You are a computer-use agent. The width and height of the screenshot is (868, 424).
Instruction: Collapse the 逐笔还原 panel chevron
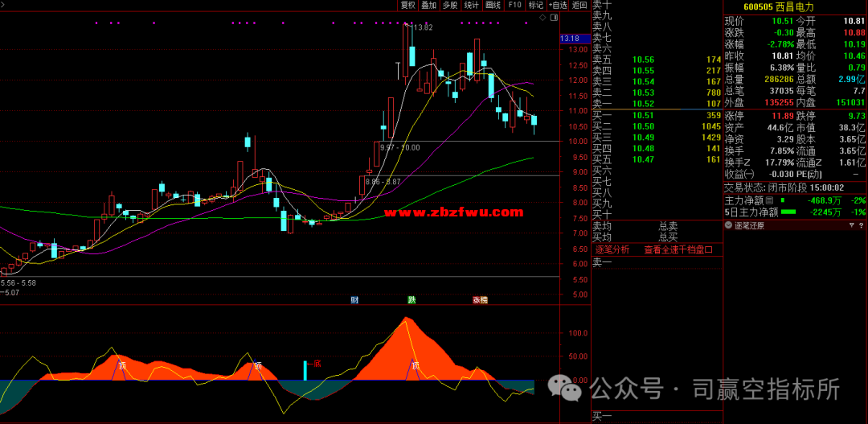[x=728, y=225]
